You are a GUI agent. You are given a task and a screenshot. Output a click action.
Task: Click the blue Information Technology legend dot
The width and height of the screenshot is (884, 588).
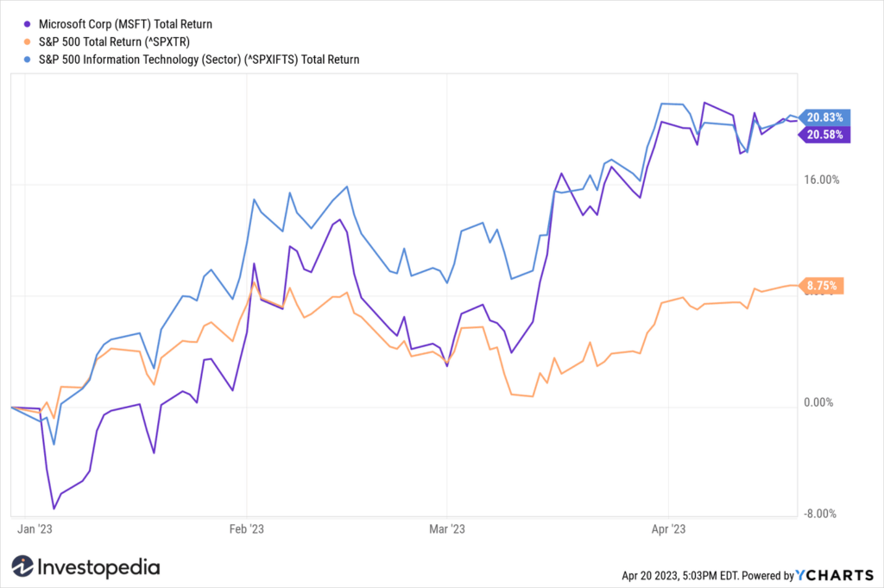27,60
